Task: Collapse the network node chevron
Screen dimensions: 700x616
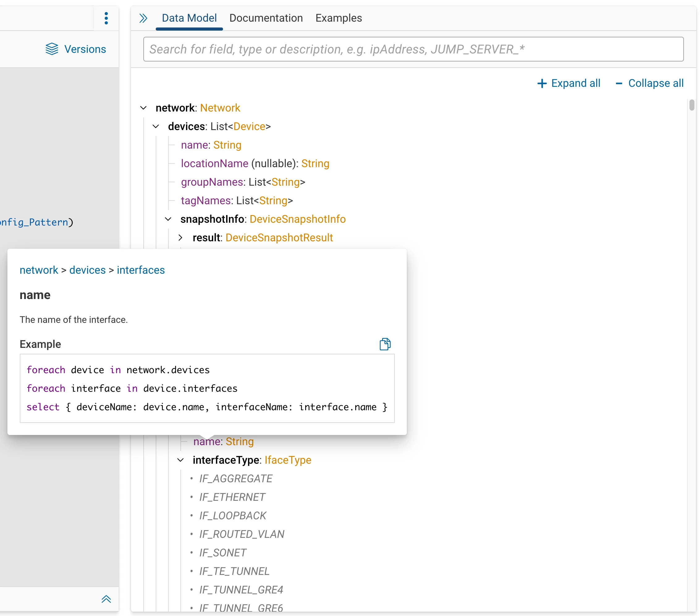Action: point(144,108)
